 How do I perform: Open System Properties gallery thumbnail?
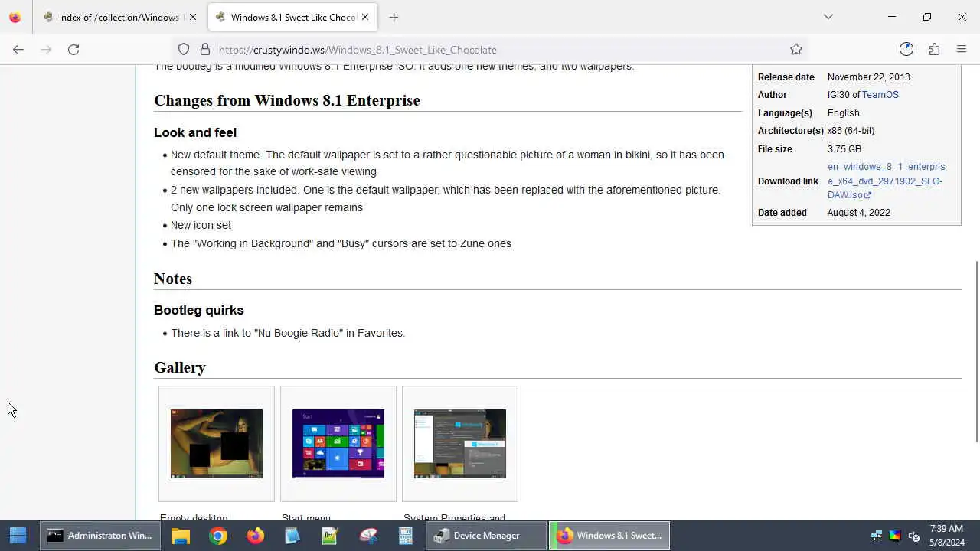(460, 444)
